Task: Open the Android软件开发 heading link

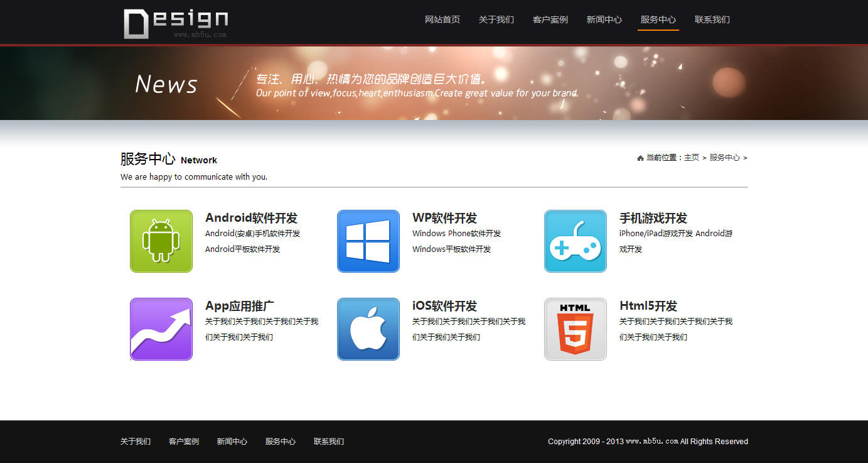Action: (x=251, y=218)
